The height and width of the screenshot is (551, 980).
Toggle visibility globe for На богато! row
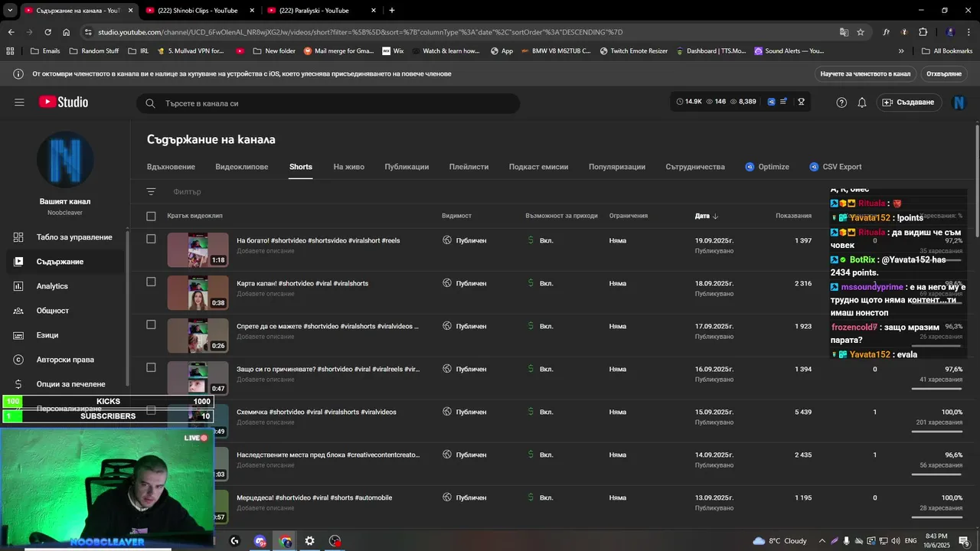pyautogui.click(x=447, y=240)
